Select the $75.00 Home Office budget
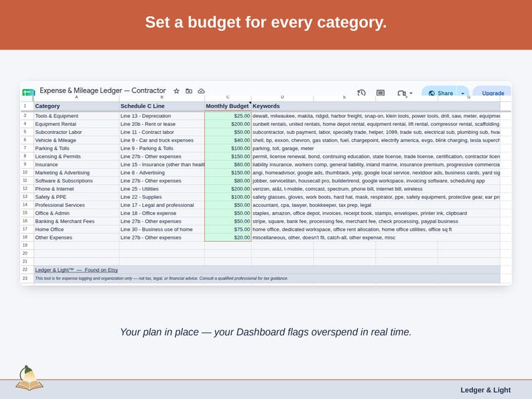The width and height of the screenshot is (532, 399). (x=228, y=230)
